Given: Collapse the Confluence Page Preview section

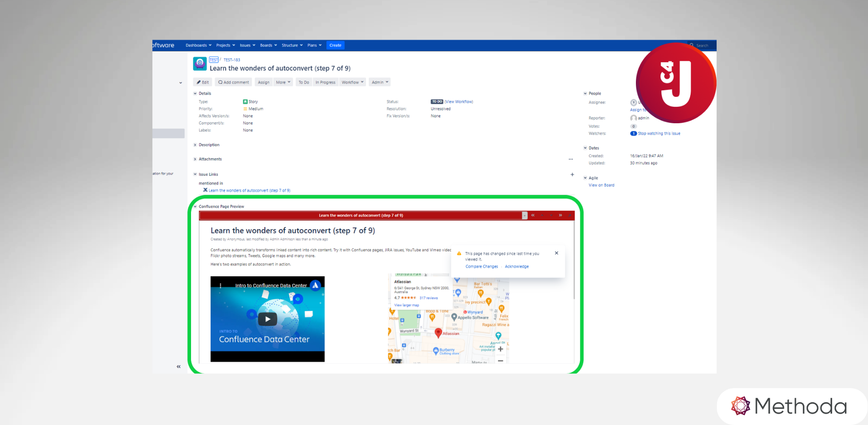Looking at the screenshot, I should point(195,206).
